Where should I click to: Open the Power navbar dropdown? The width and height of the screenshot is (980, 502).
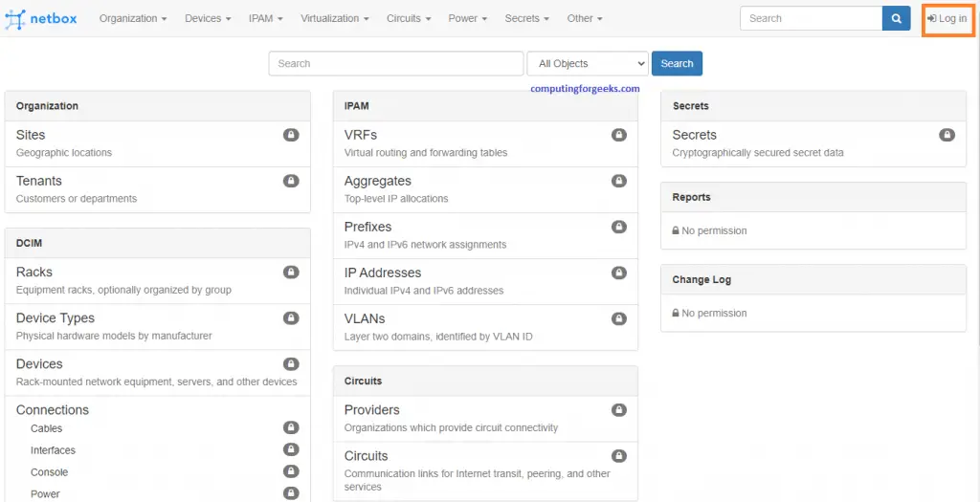point(467,19)
